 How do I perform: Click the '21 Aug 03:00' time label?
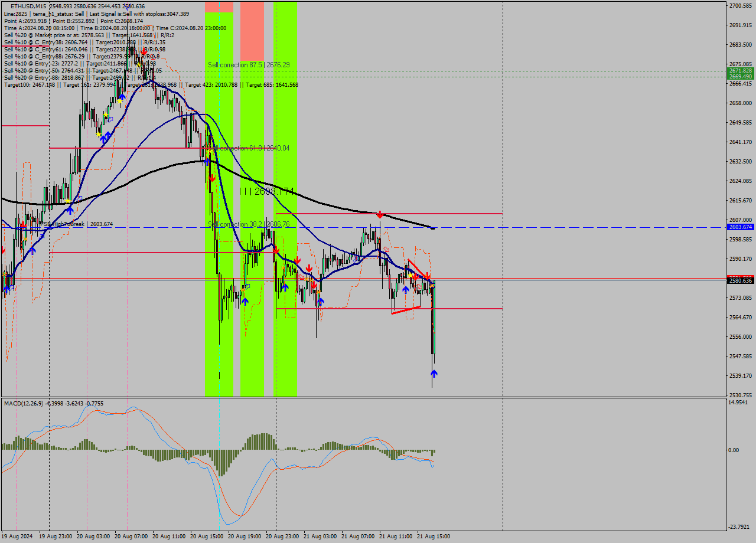(320, 537)
